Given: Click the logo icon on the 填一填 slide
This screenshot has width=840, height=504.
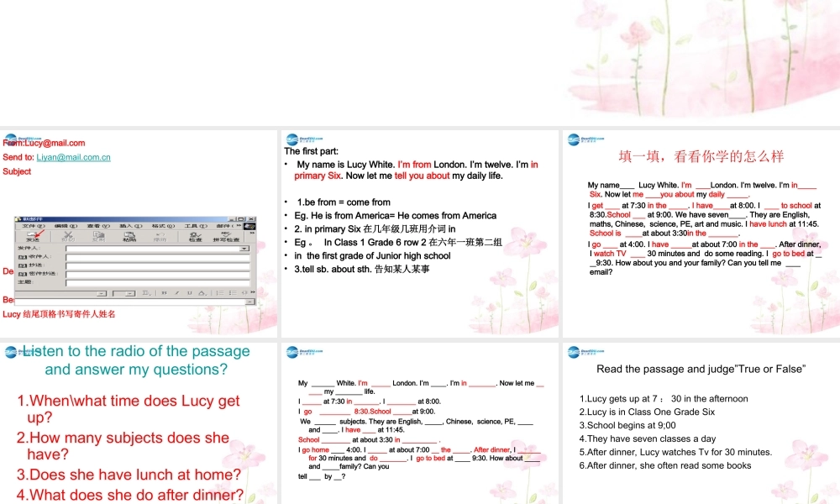Looking at the screenshot, I should pos(585,139).
